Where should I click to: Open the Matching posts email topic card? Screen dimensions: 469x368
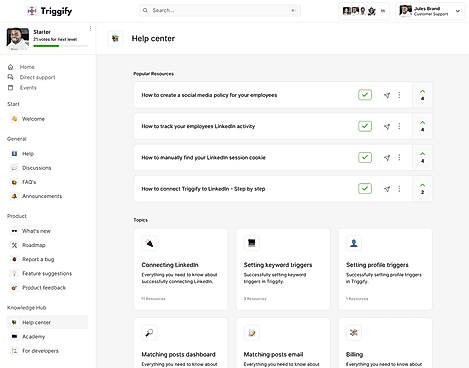pyautogui.click(x=283, y=343)
